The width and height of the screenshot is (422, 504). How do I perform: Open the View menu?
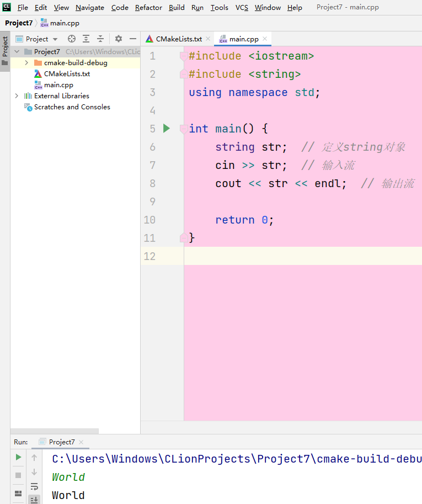(x=61, y=7)
